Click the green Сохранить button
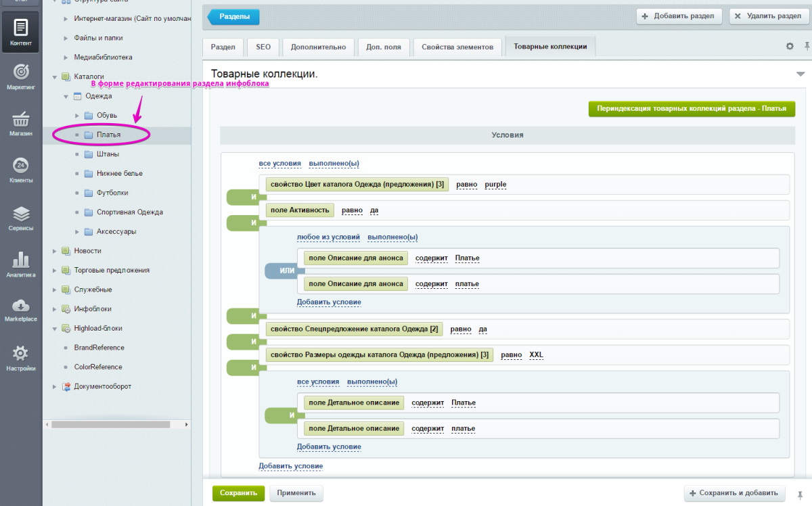The width and height of the screenshot is (812, 506). coord(238,493)
